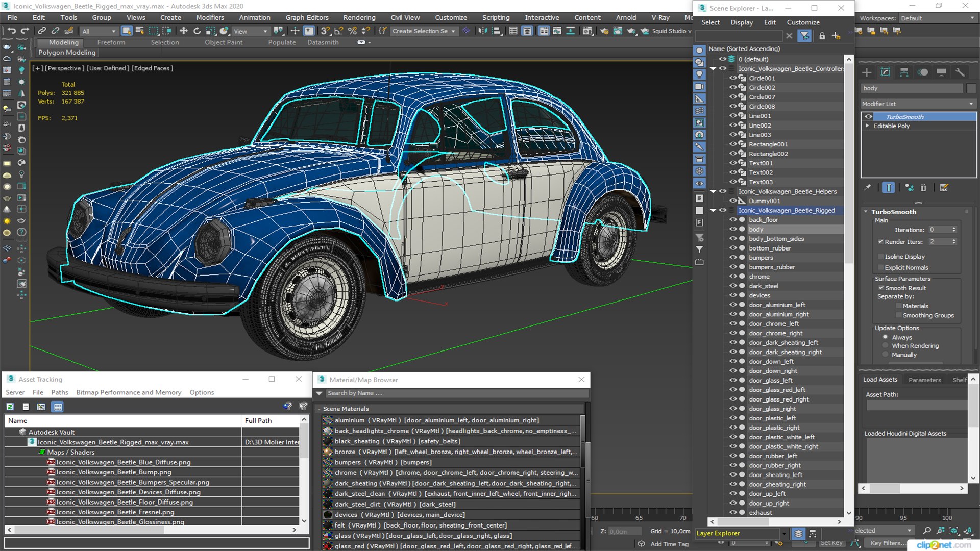The height and width of the screenshot is (551, 980).
Task: Open the Display tab in the command panel
Action: pos(941,72)
